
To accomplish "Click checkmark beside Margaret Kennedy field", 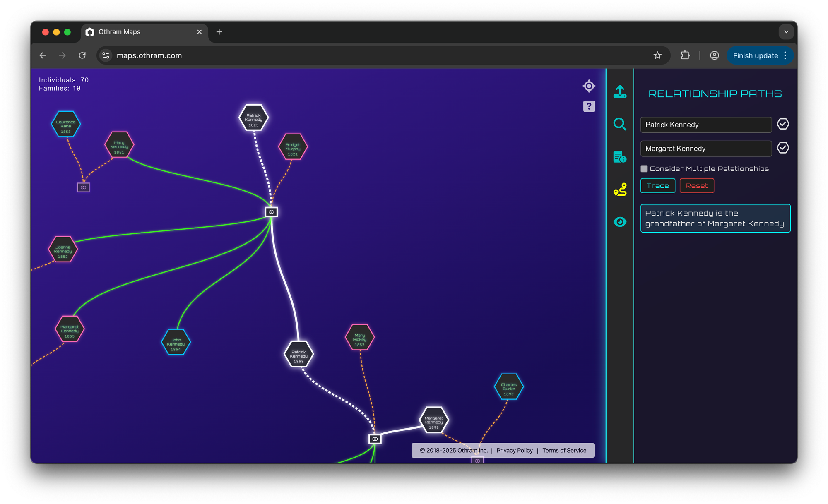I will 783,148.
